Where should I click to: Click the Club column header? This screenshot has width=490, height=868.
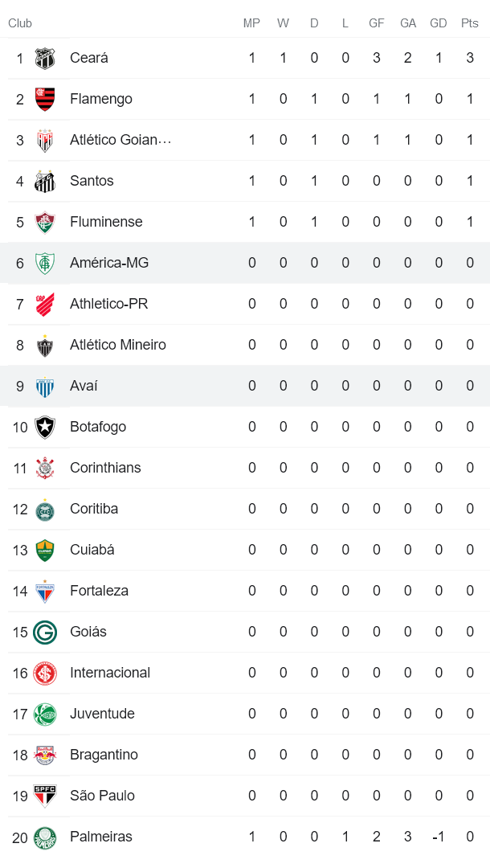point(20,23)
